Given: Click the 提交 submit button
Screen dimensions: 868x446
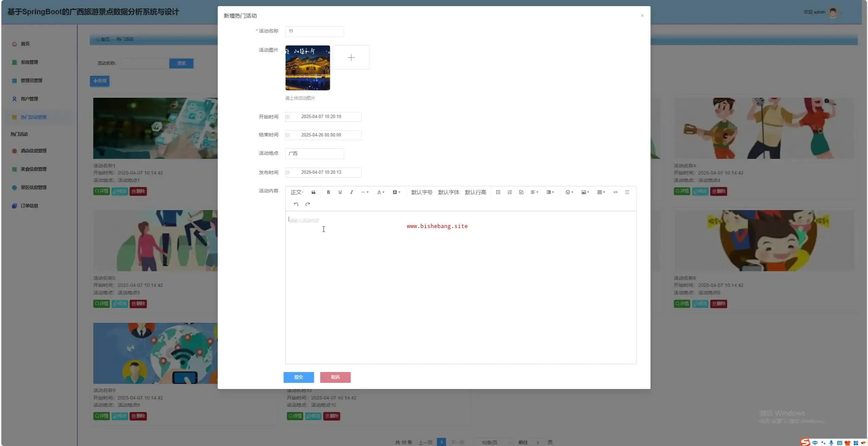Looking at the screenshot, I should tap(298, 377).
